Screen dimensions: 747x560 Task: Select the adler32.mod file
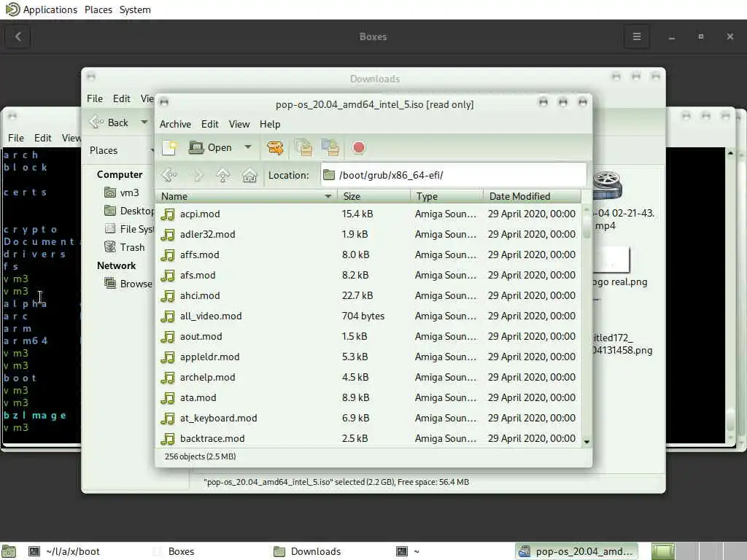pyautogui.click(x=207, y=234)
